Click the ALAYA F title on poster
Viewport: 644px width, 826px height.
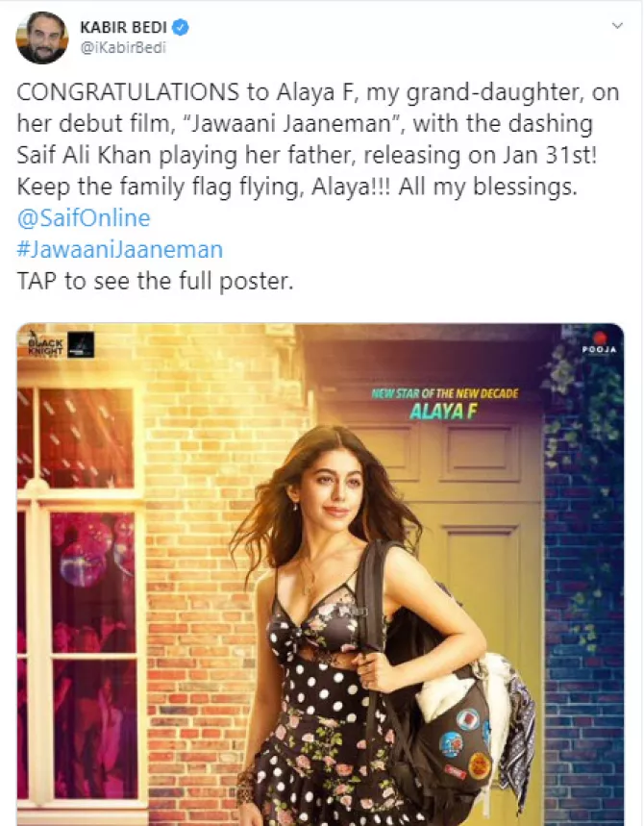tap(443, 412)
